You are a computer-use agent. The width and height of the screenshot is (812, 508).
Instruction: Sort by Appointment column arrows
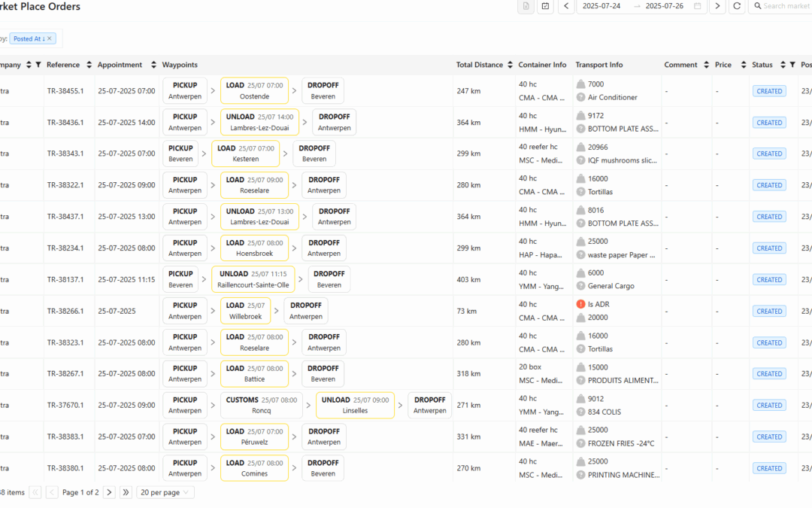tap(153, 65)
